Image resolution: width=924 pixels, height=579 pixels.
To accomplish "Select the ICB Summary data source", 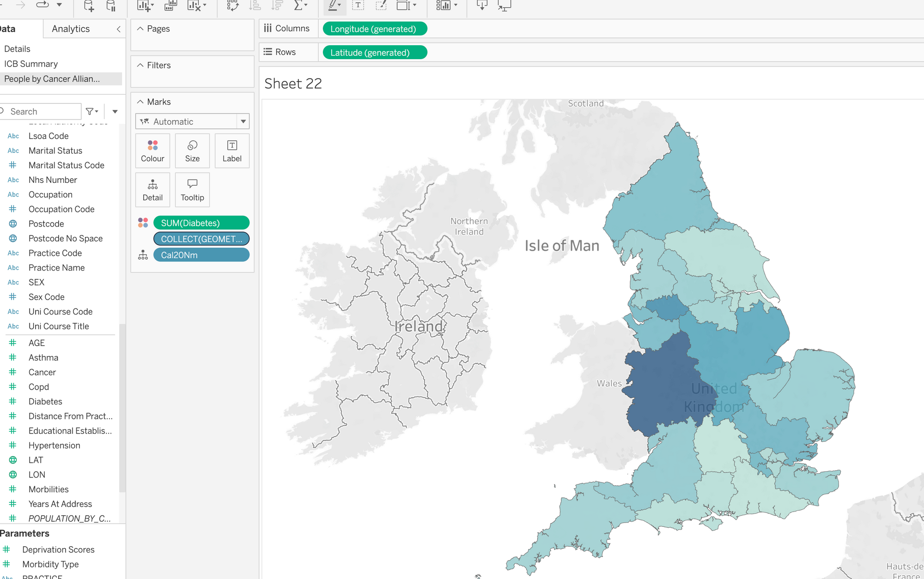I will pyautogui.click(x=31, y=64).
